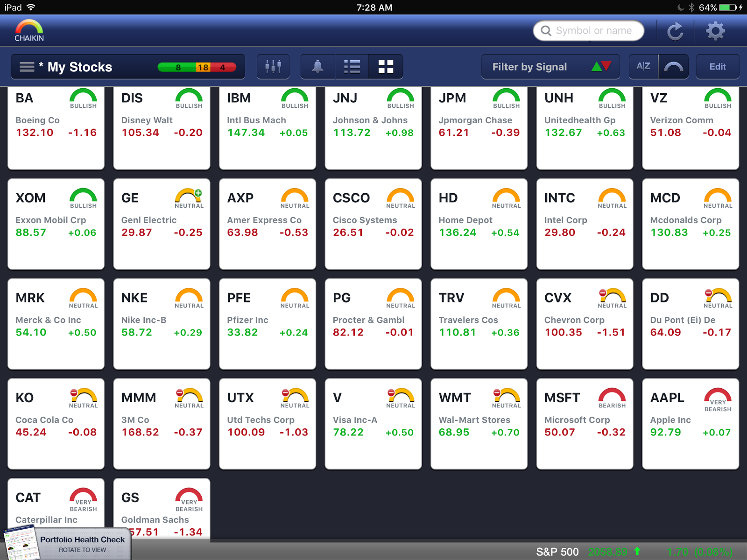Viewport: 747px width, 560px height.
Task: Open PFE price 33.82
Action: [242, 332]
